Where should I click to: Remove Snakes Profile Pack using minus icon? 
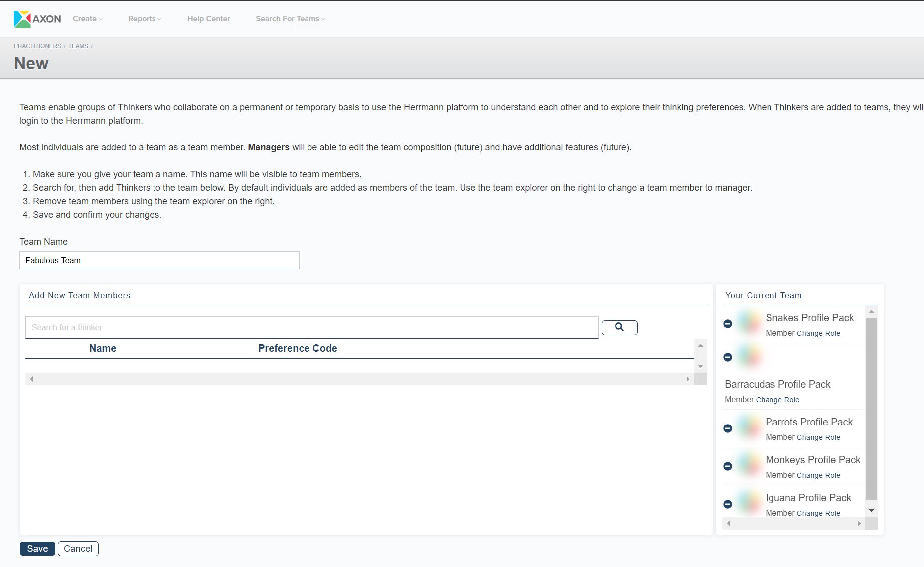pos(727,324)
